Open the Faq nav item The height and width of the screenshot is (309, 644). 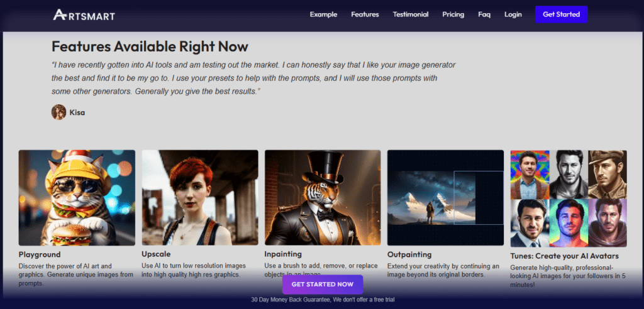pyautogui.click(x=484, y=14)
